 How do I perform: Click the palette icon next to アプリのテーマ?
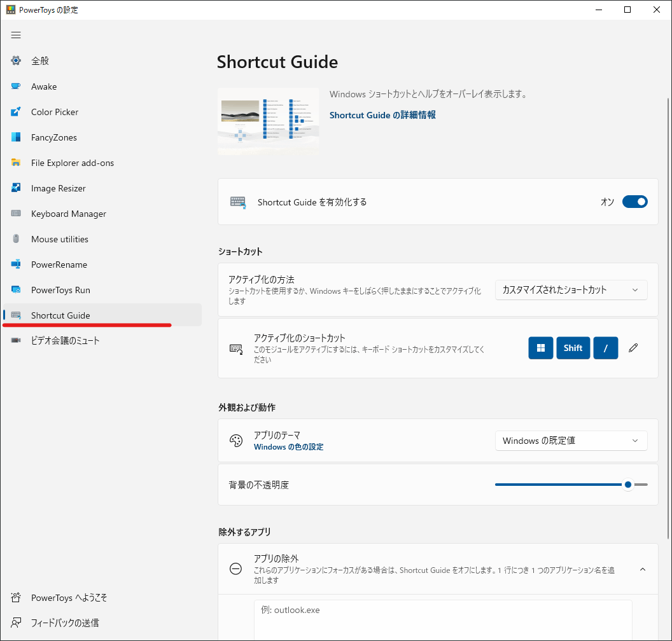236,441
